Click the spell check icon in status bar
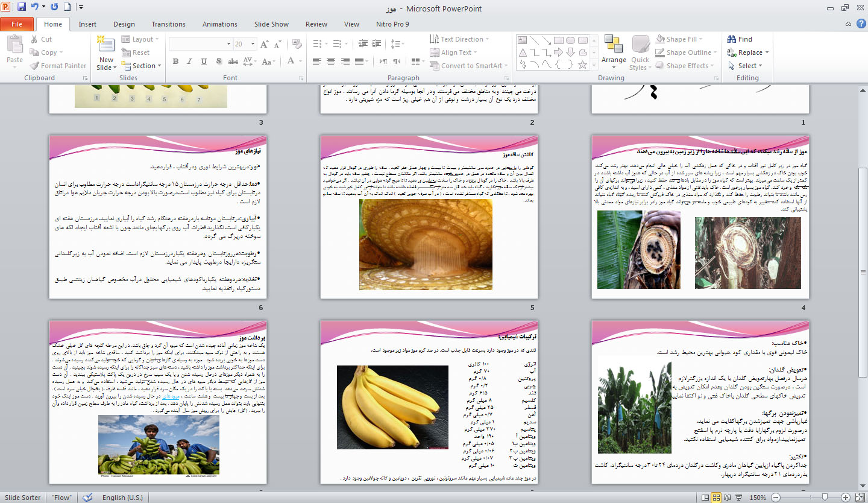Viewport: 868px width, 503px height. coord(87,498)
